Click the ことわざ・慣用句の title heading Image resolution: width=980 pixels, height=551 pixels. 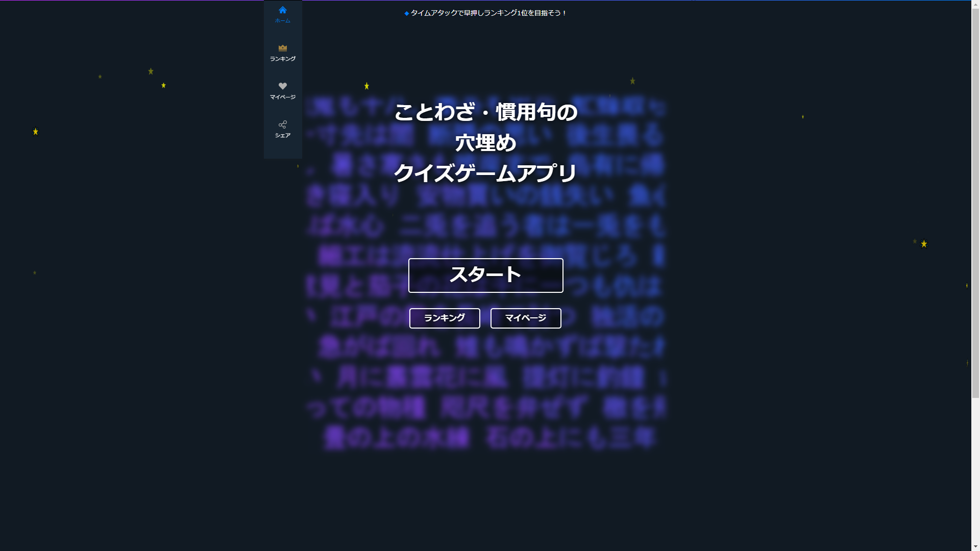[x=485, y=112]
